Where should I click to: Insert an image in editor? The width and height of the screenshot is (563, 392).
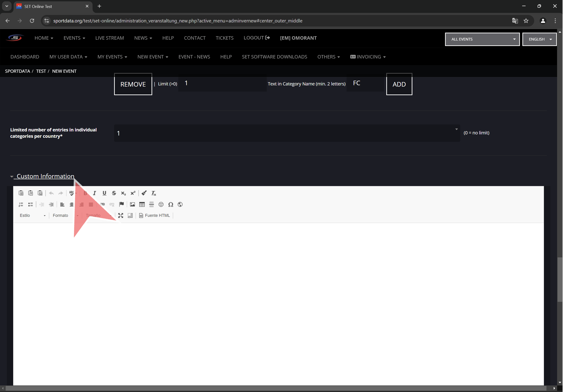point(132,204)
